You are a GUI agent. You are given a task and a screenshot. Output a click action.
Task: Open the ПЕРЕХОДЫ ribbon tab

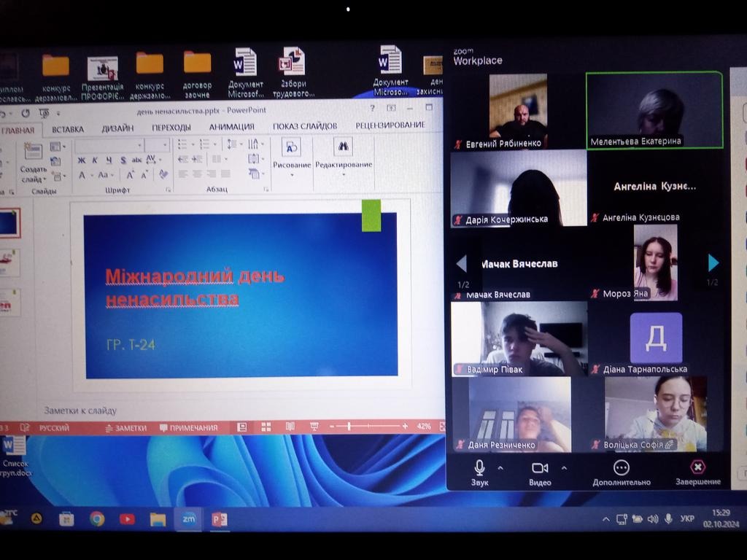pyautogui.click(x=171, y=128)
